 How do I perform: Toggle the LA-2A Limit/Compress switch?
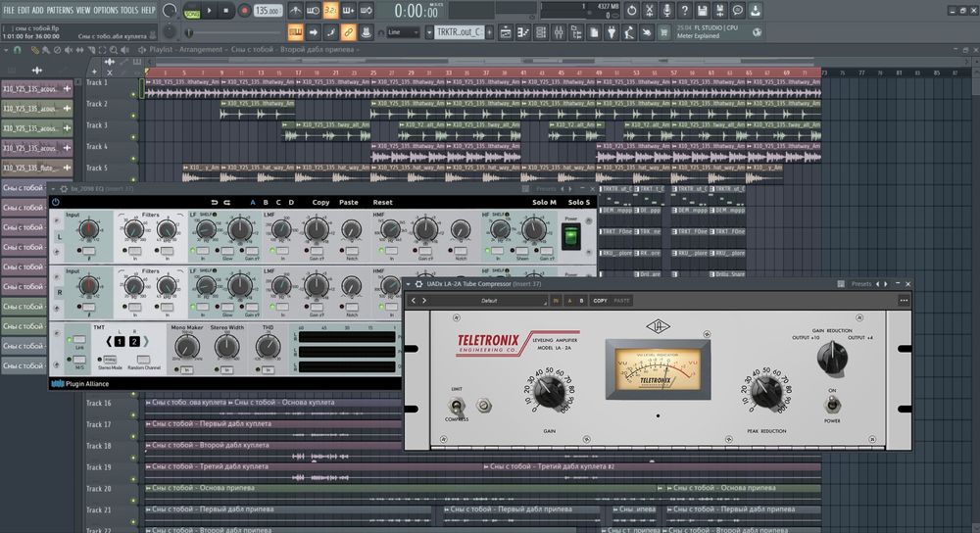(x=457, y=407)
